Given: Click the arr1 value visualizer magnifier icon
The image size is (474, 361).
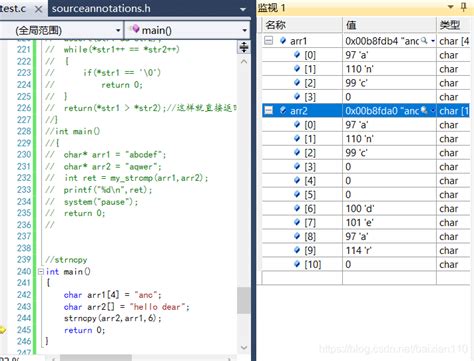Looking at the screenshot, I should coord(424,41).
